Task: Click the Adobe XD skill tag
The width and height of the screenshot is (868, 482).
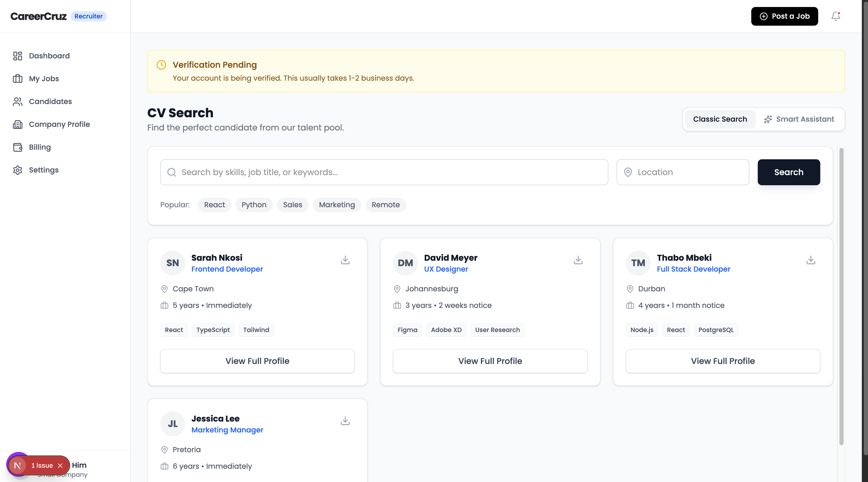Action: point(446,330)
